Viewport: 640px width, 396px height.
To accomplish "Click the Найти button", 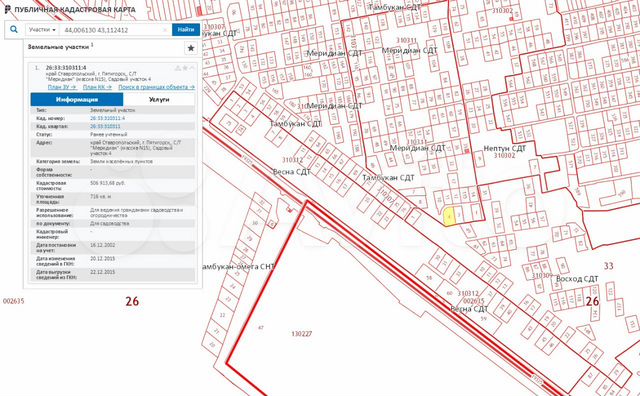I will (x=186, y=30).
